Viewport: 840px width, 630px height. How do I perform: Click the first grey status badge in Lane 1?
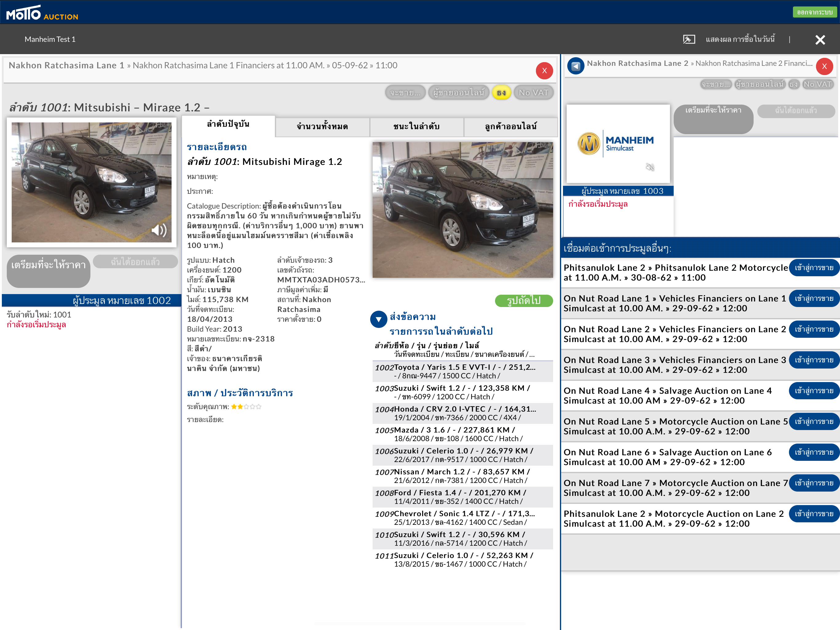click(x=405, y=92)
